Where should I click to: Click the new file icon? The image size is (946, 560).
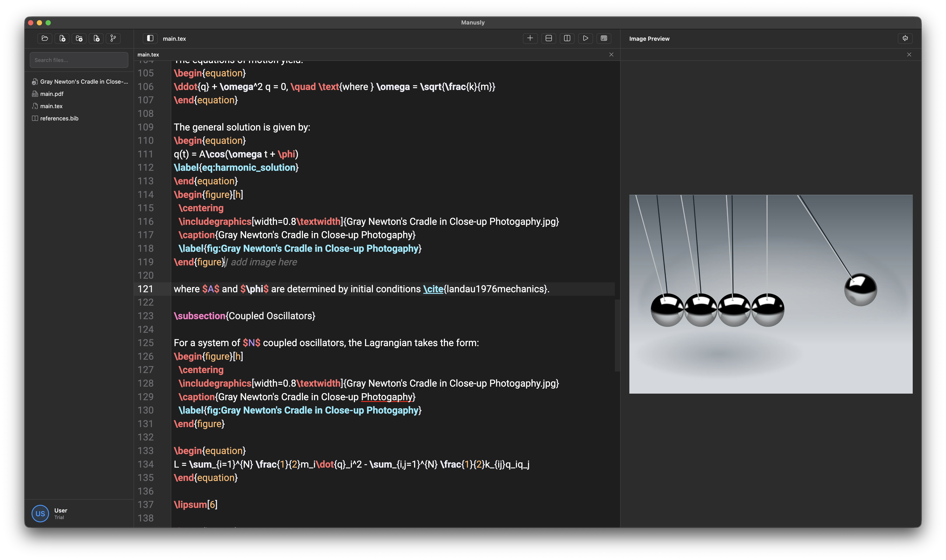pos(62,39)
